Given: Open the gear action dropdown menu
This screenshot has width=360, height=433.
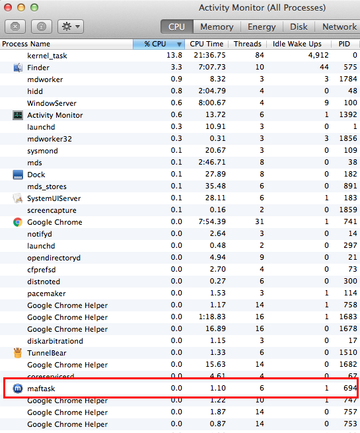Looking at the screenshot, I should [x=70, y=26].
